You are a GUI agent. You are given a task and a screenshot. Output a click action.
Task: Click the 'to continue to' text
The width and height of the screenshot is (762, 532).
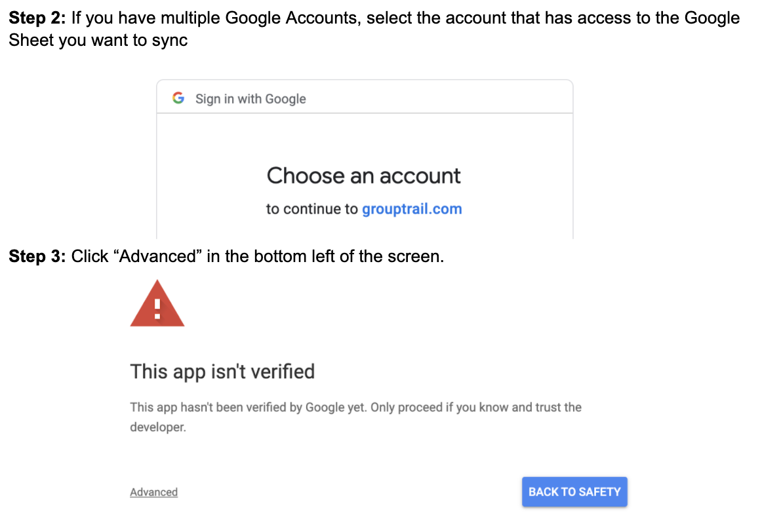(x=312, y=209)
